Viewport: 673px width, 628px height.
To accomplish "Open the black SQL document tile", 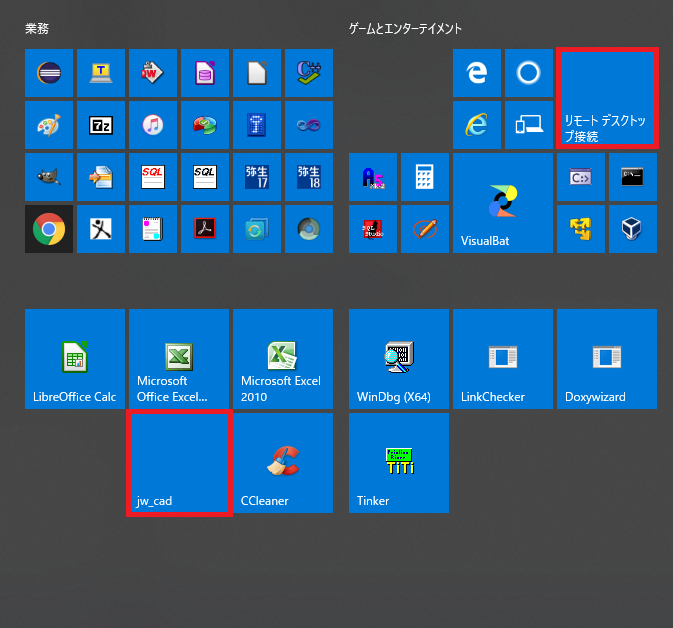I will coord(205,177).
